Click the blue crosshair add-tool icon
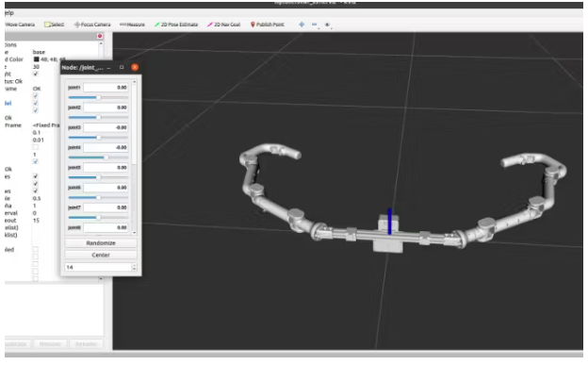The height and width of the screenshot is (365, 588). pos(302,25)
